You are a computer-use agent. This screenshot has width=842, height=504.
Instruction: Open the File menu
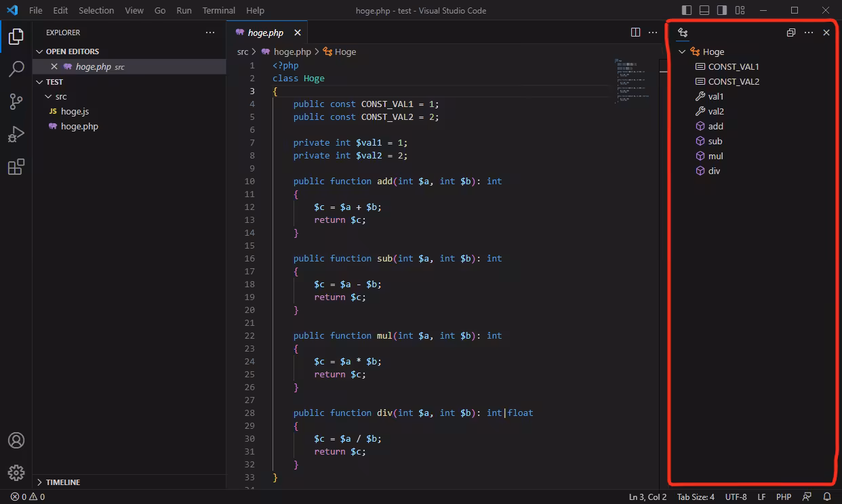[x=35, y=10]
